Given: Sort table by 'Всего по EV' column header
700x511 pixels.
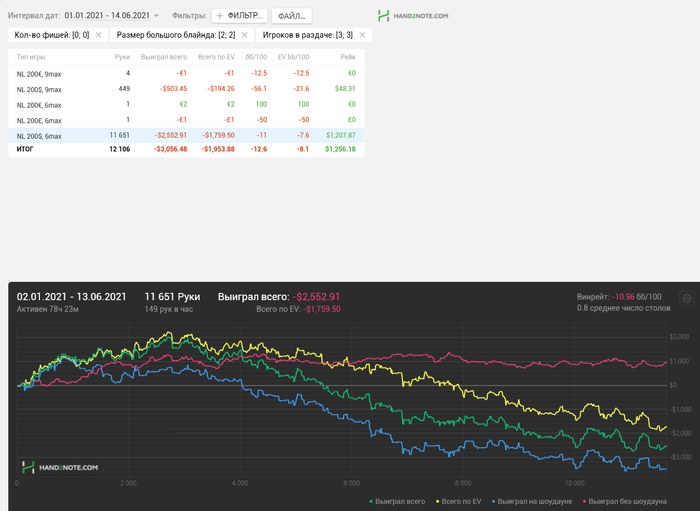Looking at the screenshot, I should pyautogui.click(x=216, y=57).
